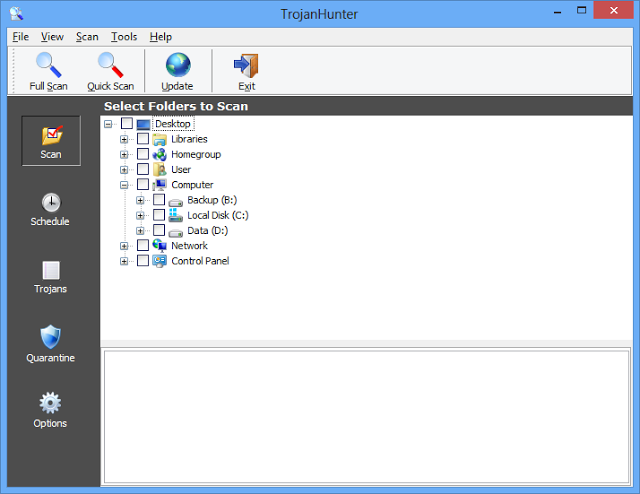Close the TrojanHunter window
The width and height of the screenshot is (640, 494).
613,11
